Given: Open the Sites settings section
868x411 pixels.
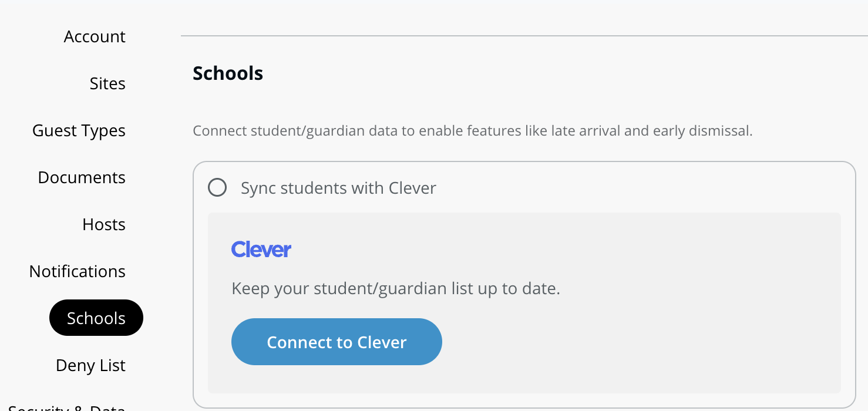Looking at the screenshot, I should point(107,83).
